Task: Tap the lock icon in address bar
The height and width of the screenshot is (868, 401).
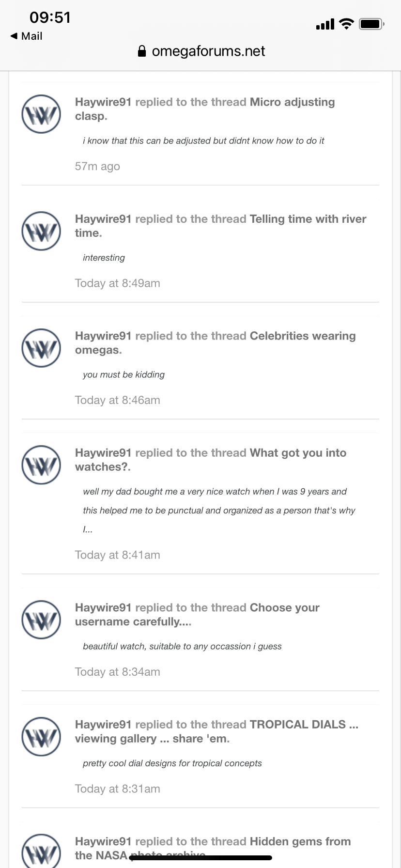Action: click(x=142, y=51)
